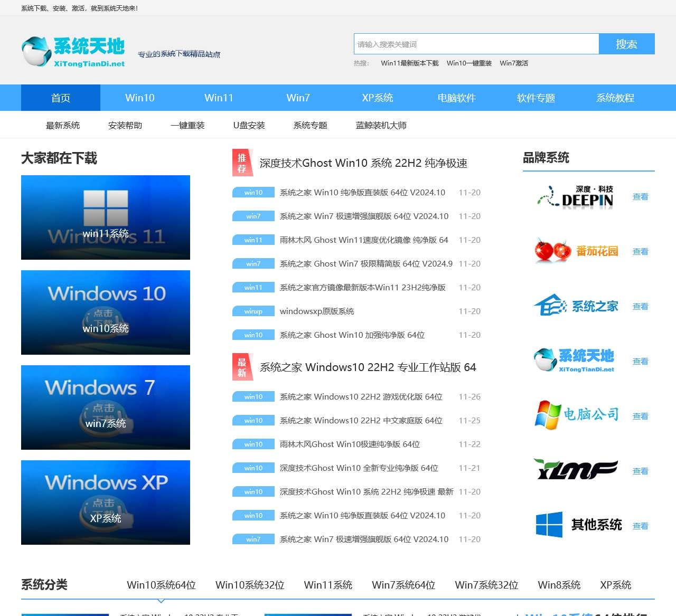Focus the search keyword input field

click(x=476, y=44)
